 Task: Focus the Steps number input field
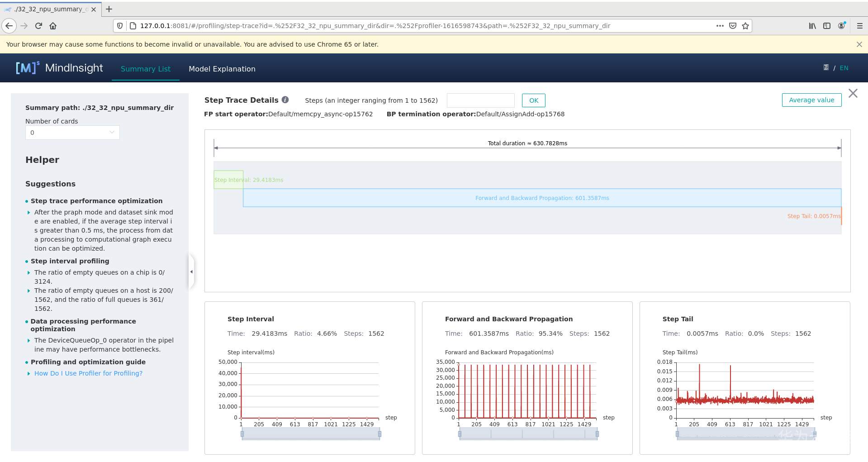480,100
